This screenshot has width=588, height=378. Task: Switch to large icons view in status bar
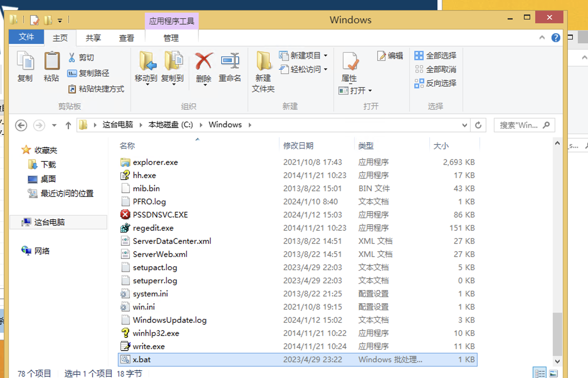pyautogui.click(x=554, y=373)
